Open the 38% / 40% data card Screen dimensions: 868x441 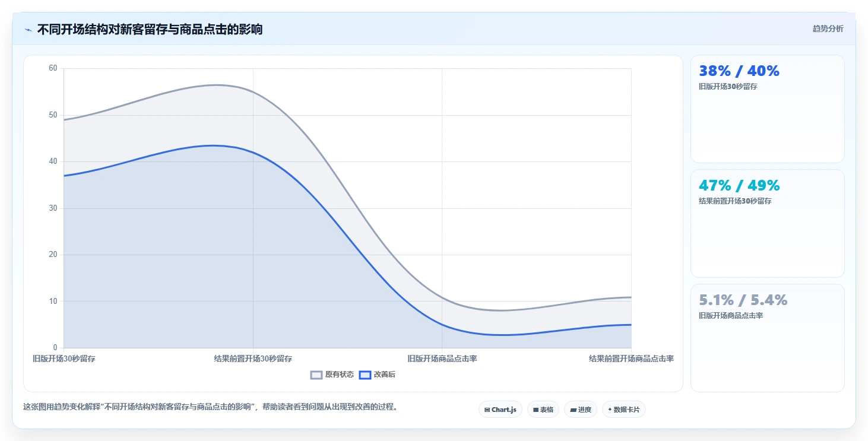click(767, 109)
